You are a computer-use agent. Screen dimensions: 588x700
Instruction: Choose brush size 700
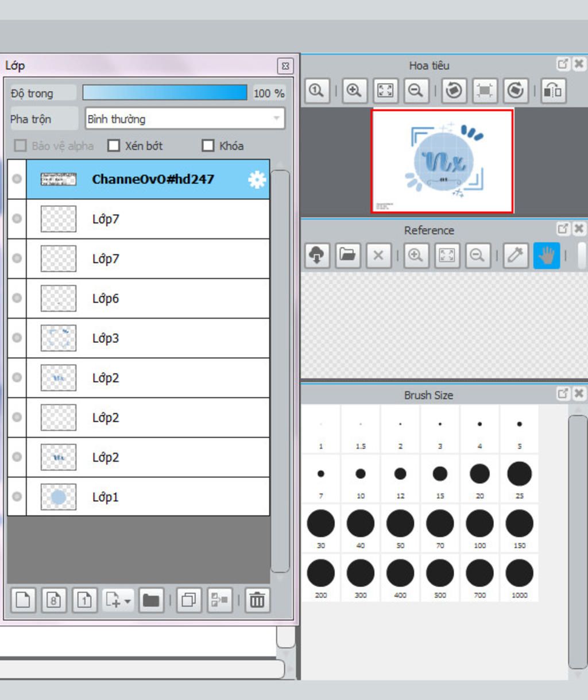tap(479, 578)
